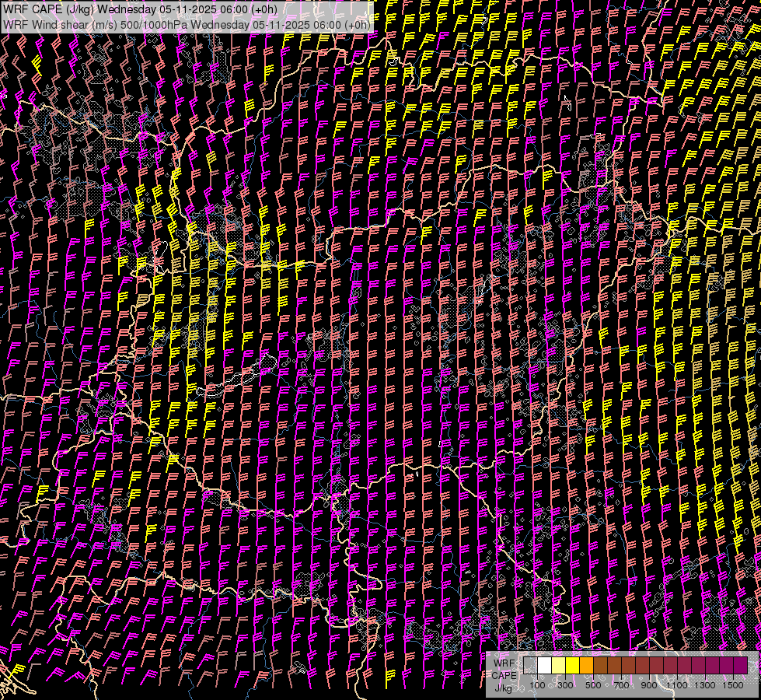Select the 1100 legend scale label
Image resolution: width=761 pixels, height=700 pixels.
coord(677,685)
